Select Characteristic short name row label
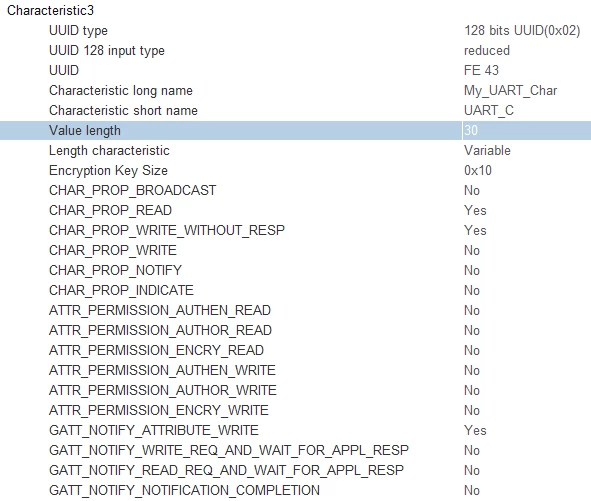 (123, 110)
